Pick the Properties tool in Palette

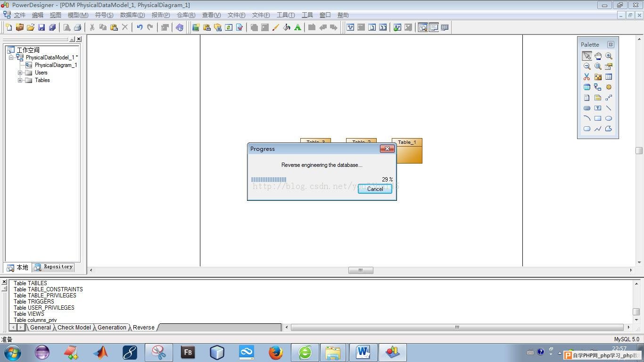pos(609,66)
